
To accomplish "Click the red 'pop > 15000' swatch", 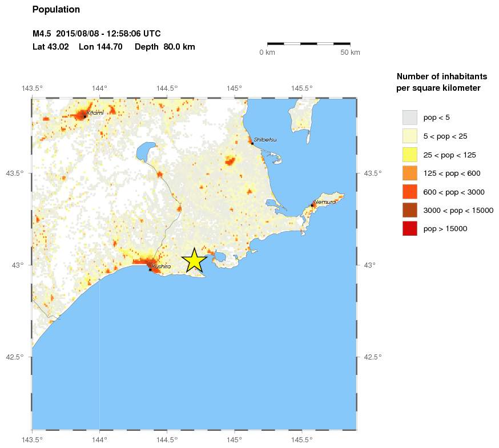I will (x=409, y=228).
